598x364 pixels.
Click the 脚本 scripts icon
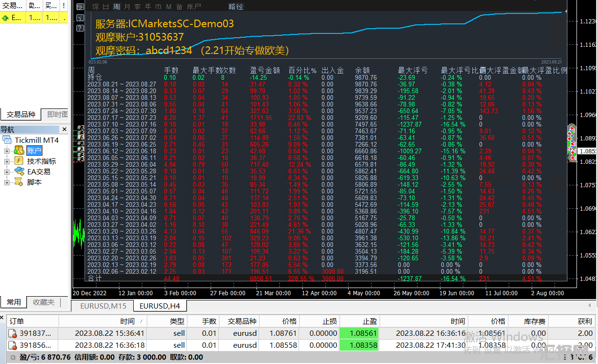click(19, 182)
